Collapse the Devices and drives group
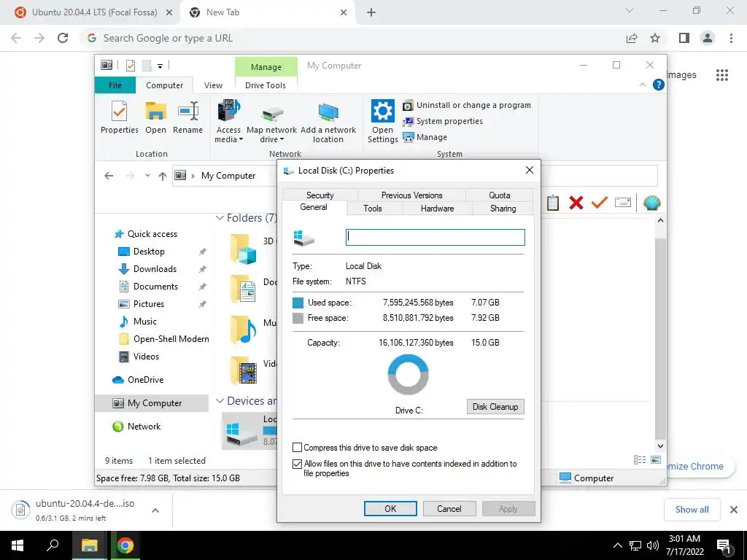The width and height of the screenshot is (747, 560). [220, 401]
